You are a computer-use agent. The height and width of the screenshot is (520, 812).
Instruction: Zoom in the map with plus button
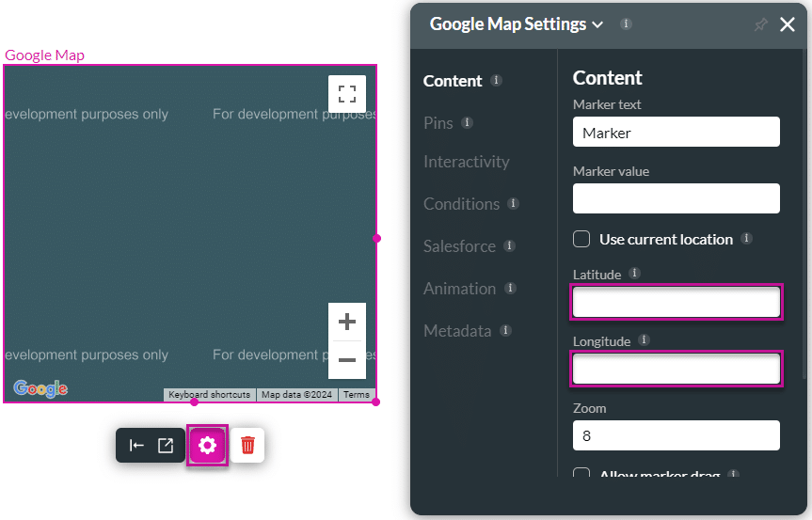pos(346,323)
